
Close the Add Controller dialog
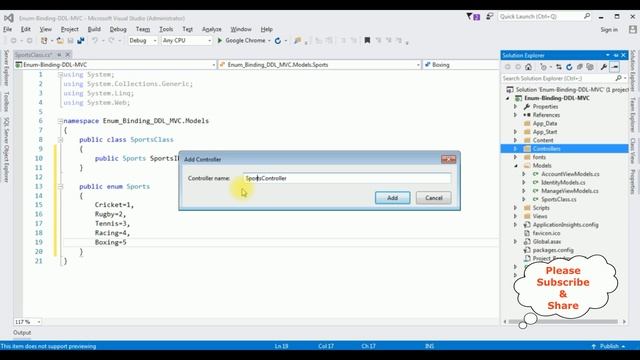[x=449, y=159]
